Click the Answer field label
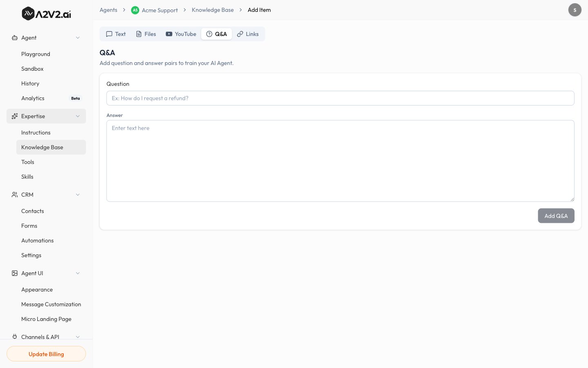This screenshot has height=368, width=588. 115,115
